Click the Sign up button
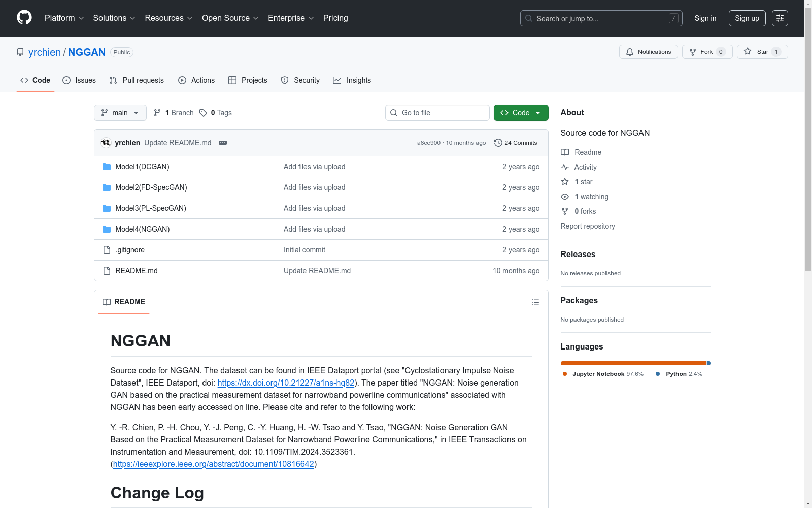Viewport: 812px width, 508px height. click(x=747, y=18)
